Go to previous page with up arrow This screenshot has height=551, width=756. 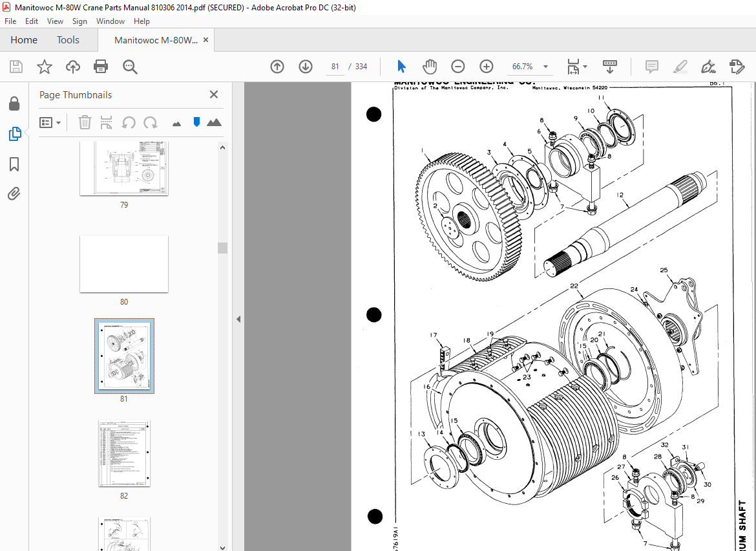tap(277, 67)
